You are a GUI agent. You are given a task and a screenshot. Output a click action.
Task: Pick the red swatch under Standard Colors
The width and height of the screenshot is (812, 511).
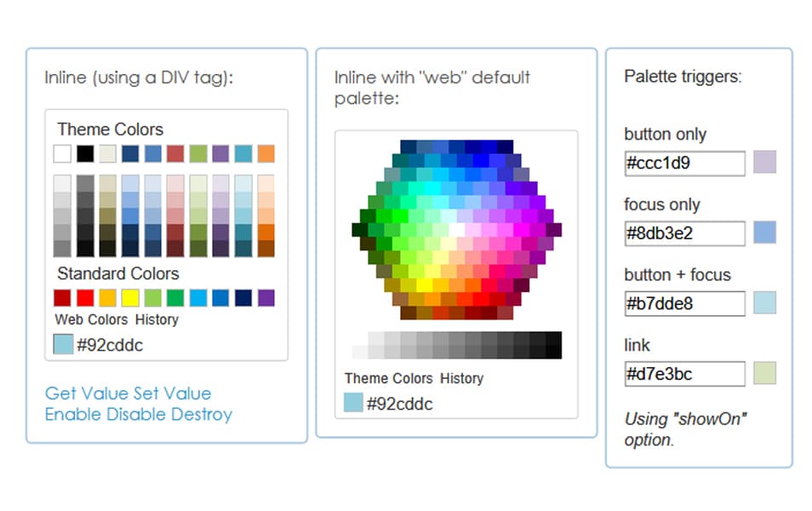(x=84, y=297)
